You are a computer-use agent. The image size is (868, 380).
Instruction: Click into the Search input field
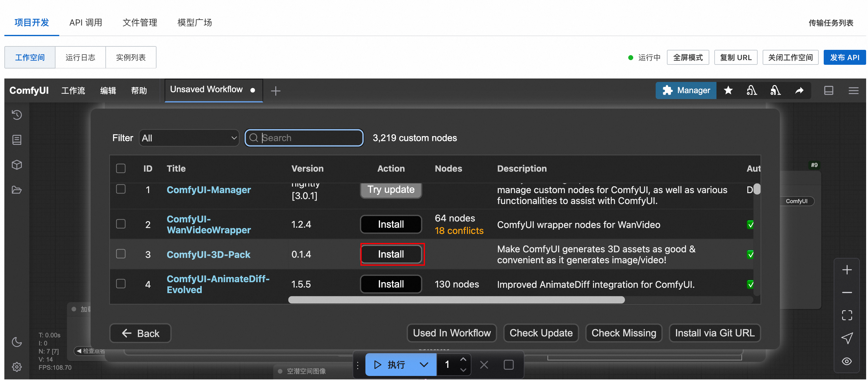304,138
